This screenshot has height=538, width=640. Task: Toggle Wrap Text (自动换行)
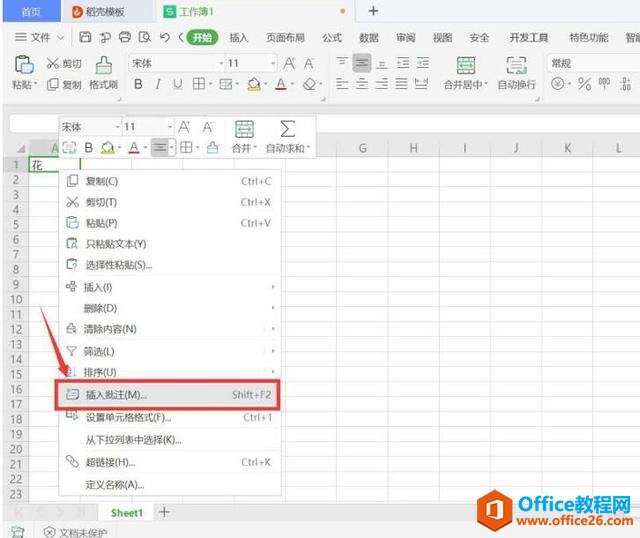click(516, 73)
